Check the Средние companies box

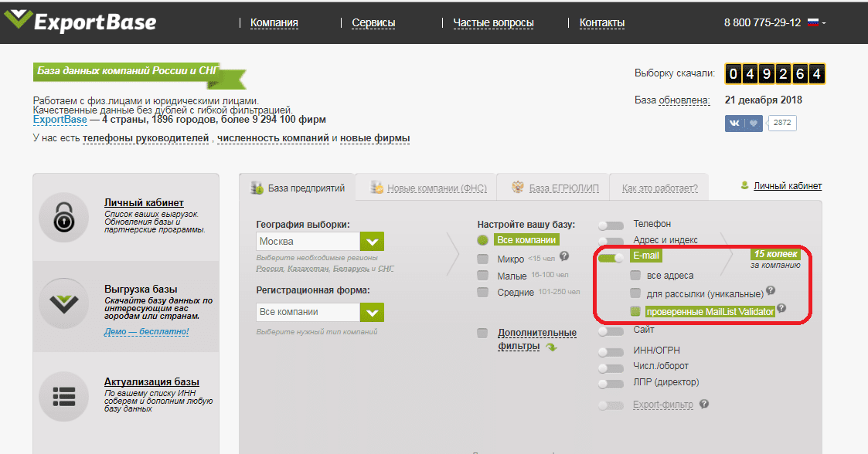click(483, 292)
